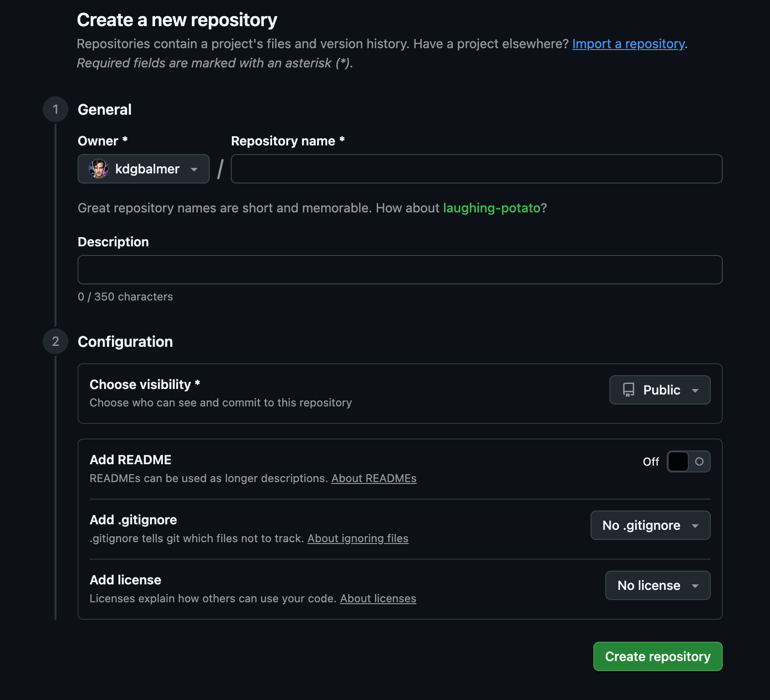Expand the Public visibility dropdown

[659, 390]
